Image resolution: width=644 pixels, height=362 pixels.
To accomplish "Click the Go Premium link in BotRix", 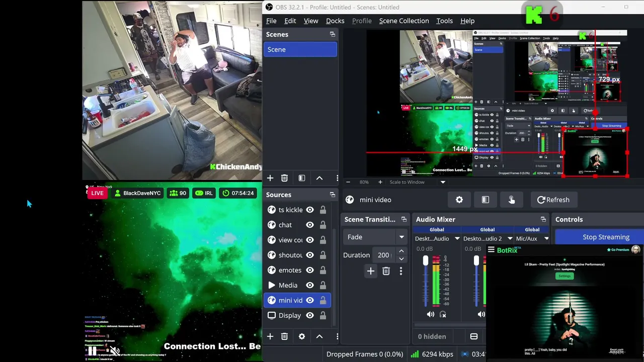I will (618, 250).
